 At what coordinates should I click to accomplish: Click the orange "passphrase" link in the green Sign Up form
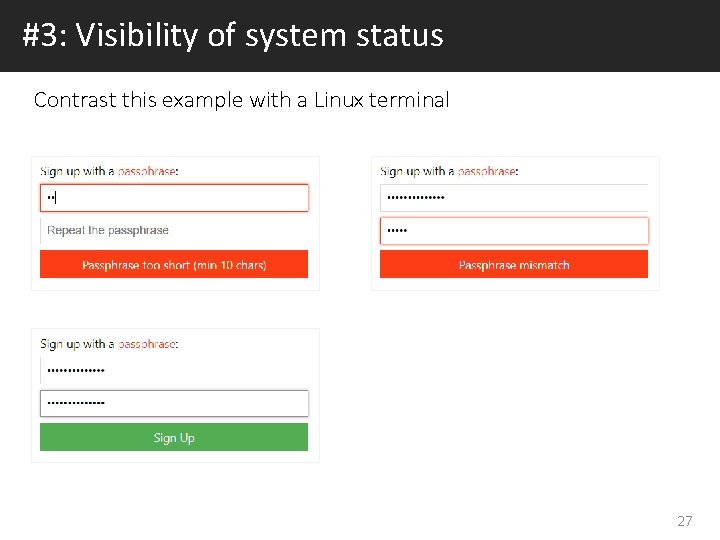pos(147,344)
